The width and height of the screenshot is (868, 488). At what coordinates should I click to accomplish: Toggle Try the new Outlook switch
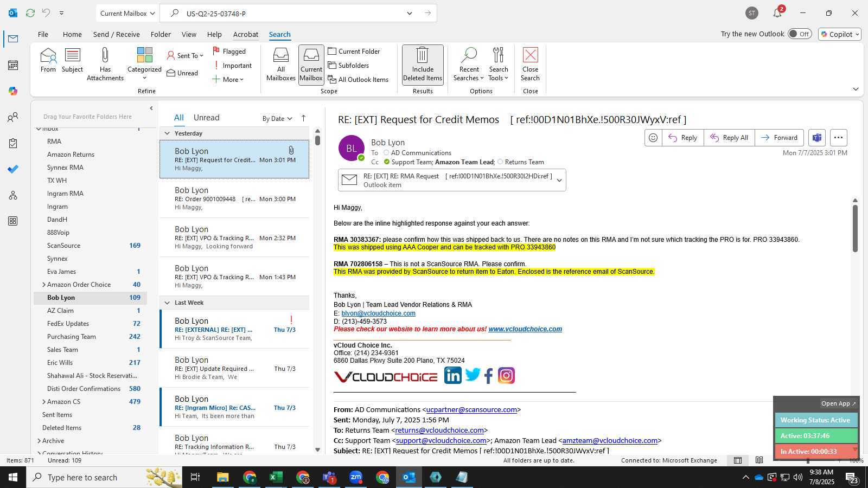point(800,34)
